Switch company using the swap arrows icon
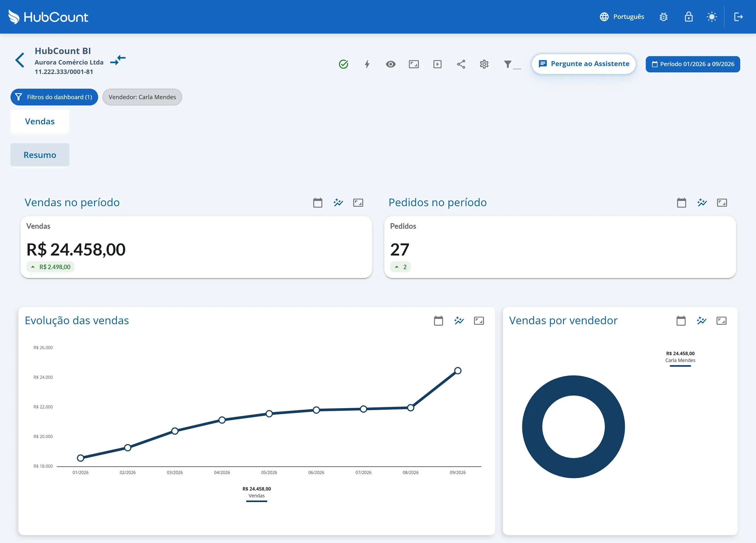 [118, 60]
